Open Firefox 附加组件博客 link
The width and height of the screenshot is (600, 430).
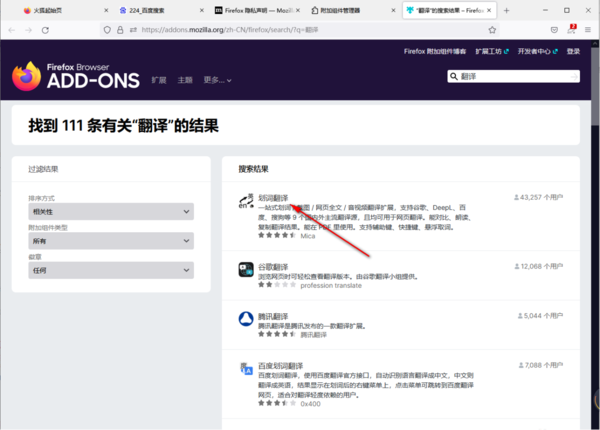(x=435, y=51)
